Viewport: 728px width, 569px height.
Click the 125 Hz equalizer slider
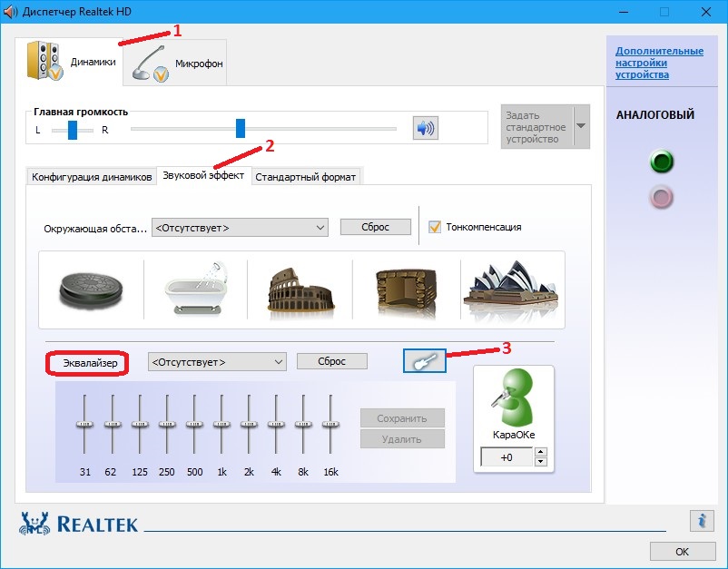139,424
